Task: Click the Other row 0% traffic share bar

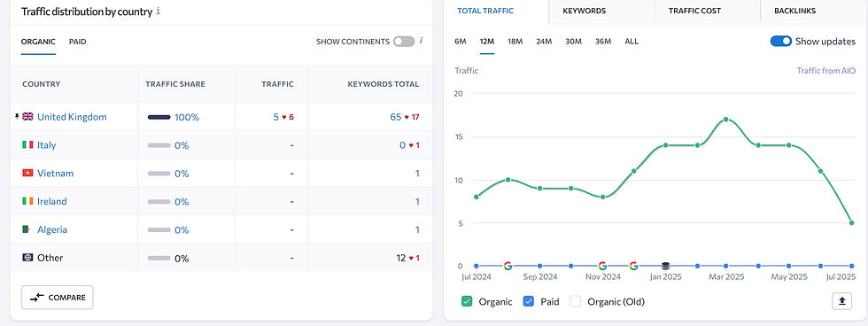Action: 159,258
